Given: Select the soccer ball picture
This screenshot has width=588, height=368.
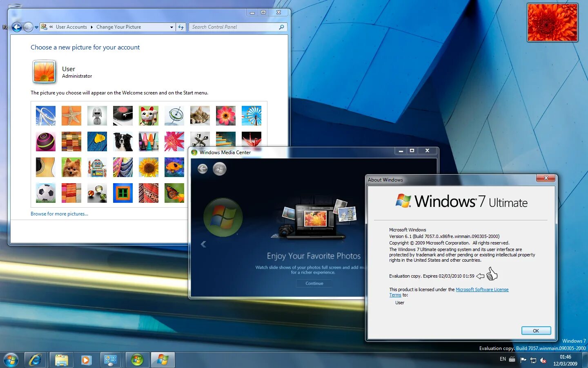Looking at the screenshot, I should tap(45, 193).
